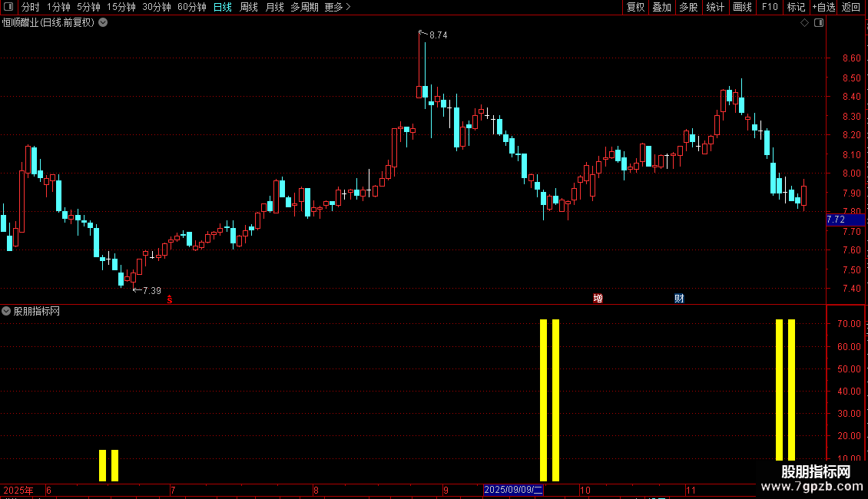Switch to 5分钟 period
Image resolution: width=868 pixels, height=499 pixels.
(x=88, y=7)
